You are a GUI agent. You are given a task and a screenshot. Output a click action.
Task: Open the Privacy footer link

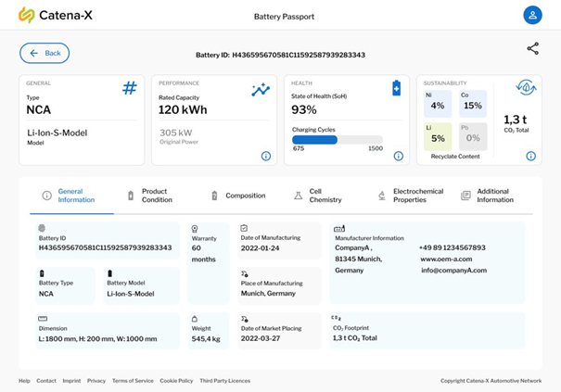click(x=96, y=381)
